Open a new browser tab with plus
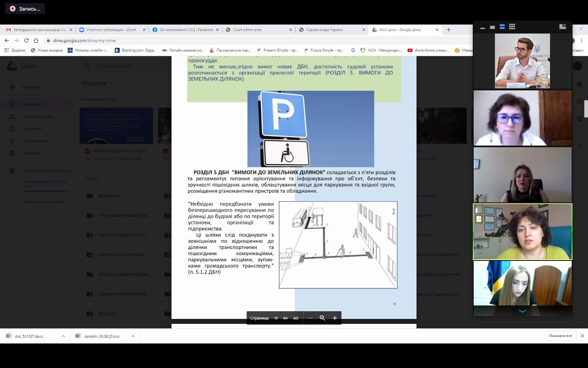This screenshot has width=588, height=368. [448, 30]
